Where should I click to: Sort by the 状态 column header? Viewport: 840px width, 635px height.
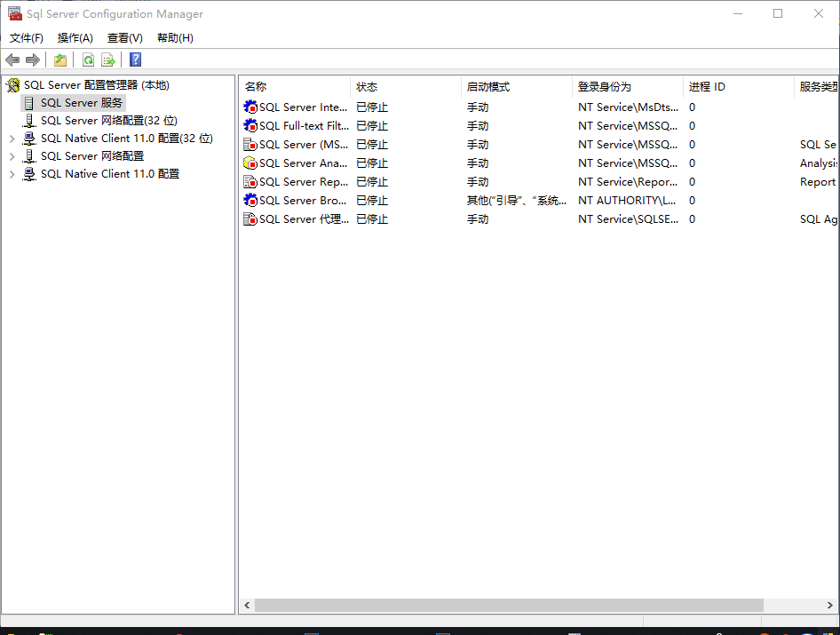[x=406, y=87]
